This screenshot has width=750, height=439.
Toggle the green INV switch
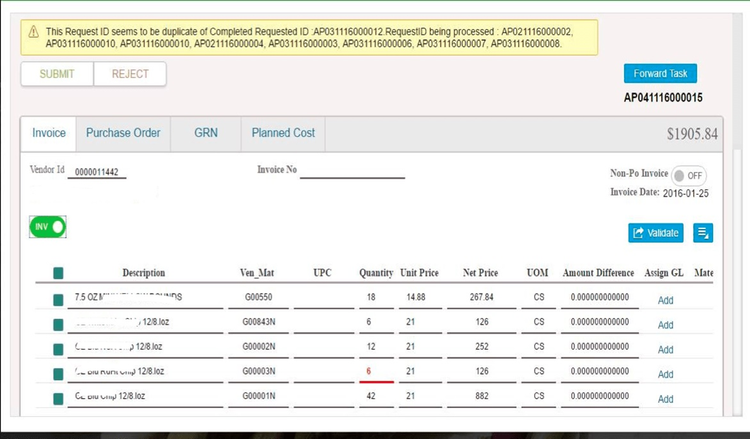(x=48, y=227)
